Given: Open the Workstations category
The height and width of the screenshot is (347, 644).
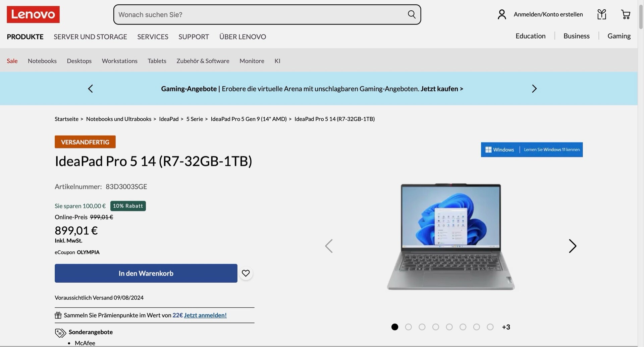Looking at the screenshot, I should coord(120,61).
